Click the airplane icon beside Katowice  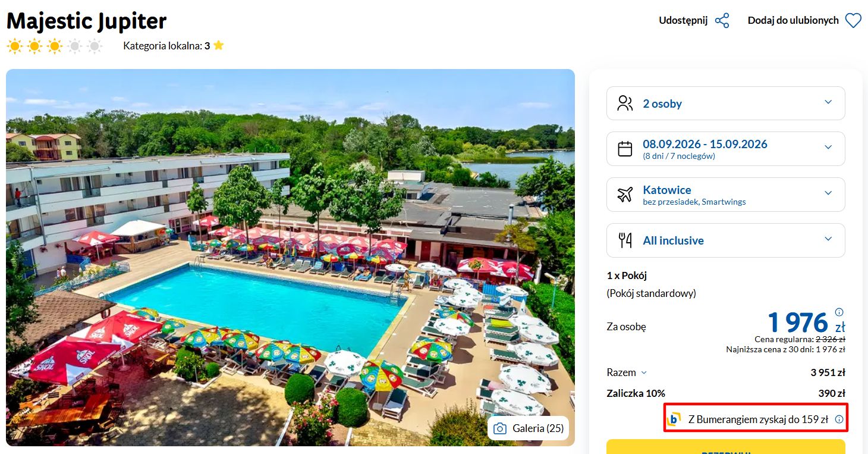click(625, 195)
